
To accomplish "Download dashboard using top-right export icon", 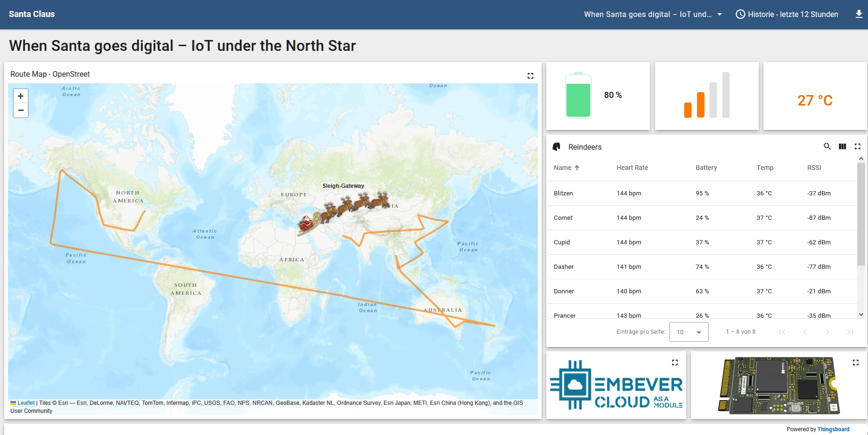I will 859,14.
